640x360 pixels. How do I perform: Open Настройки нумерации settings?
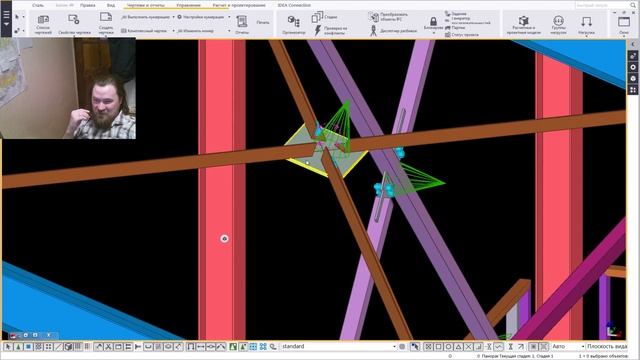click(x=201, y=17)
